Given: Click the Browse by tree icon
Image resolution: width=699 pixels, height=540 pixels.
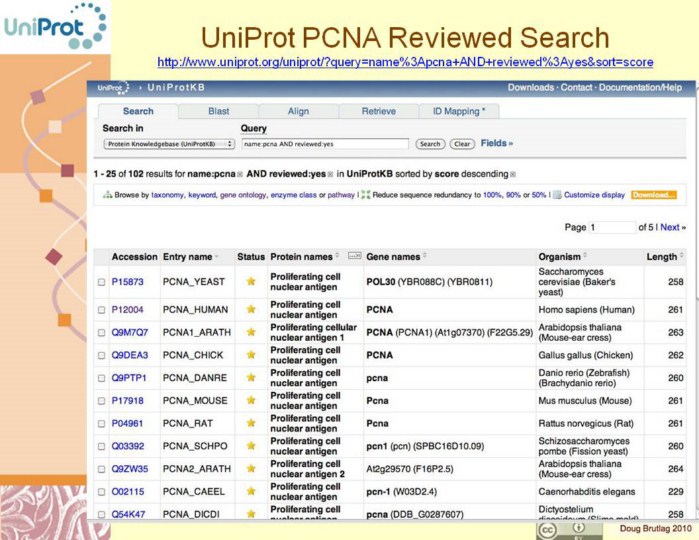Looking at the screenshot, I should 107,195.
